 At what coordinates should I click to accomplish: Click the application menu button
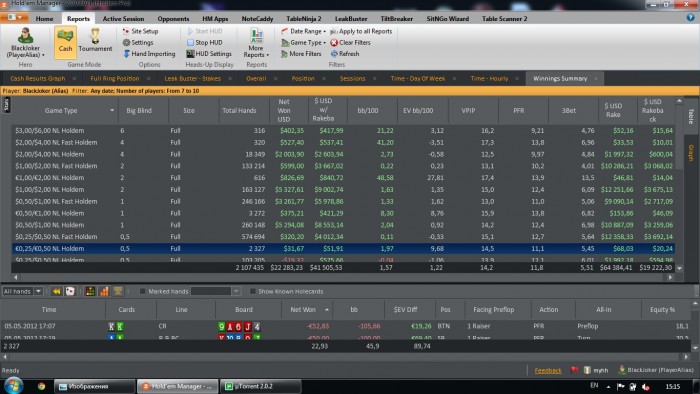14,17
